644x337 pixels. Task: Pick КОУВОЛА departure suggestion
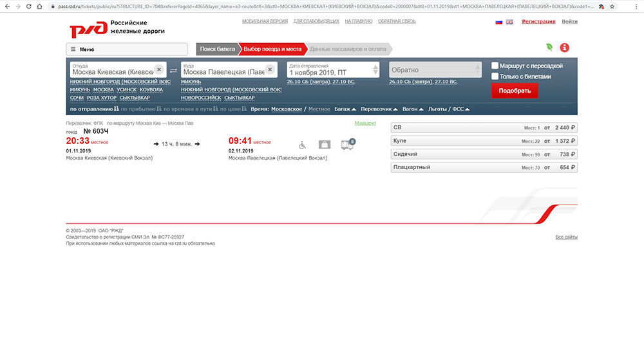click(x=151, y=90)
